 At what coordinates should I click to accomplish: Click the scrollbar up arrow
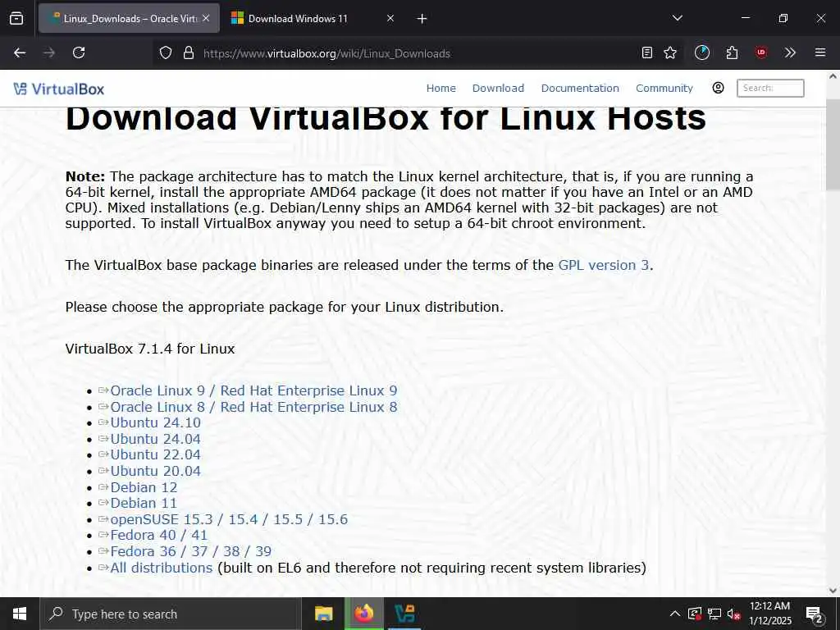[833, 76]
